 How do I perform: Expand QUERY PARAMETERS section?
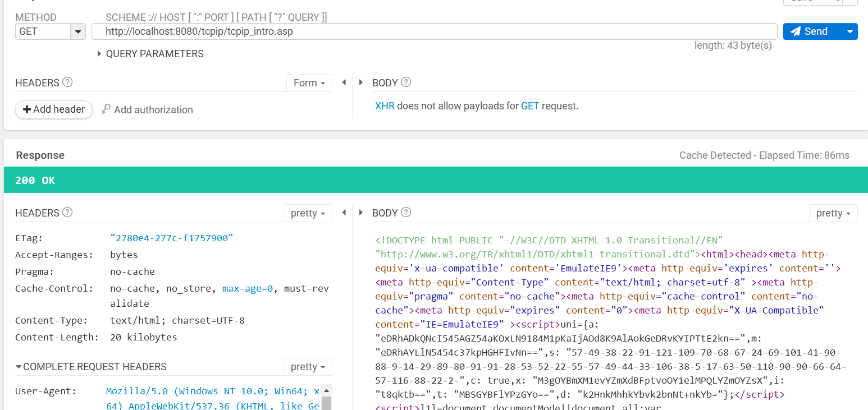point(150,54)
